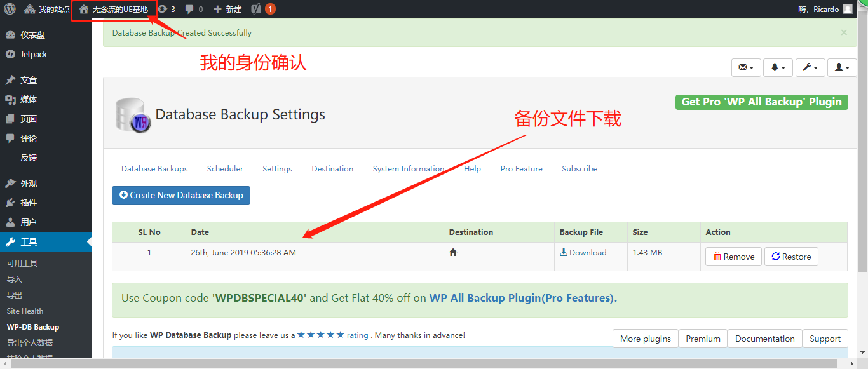Click Premium button
Screen dimensions: 868x369
(703, 339)
